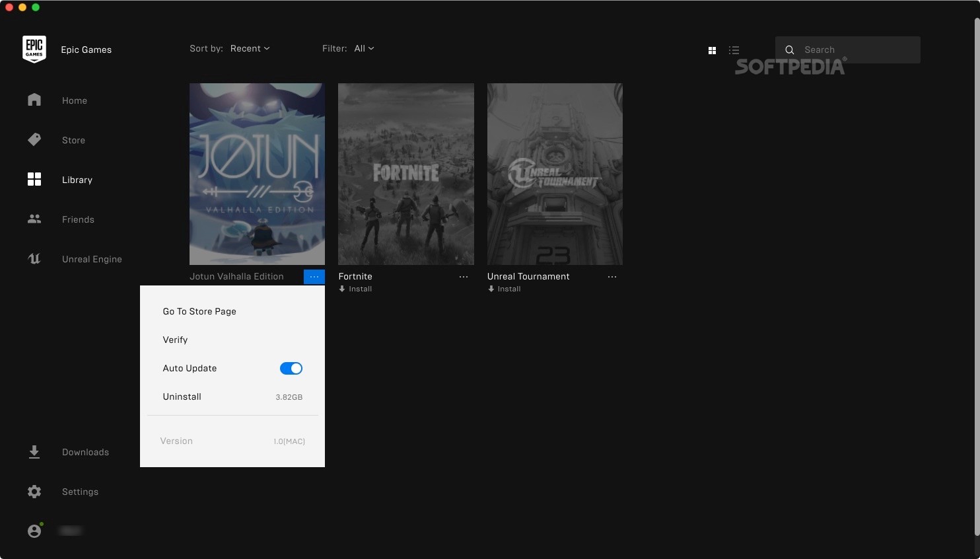Switch to grid view layout
This screenshot has width=980, height=559.
712,50
